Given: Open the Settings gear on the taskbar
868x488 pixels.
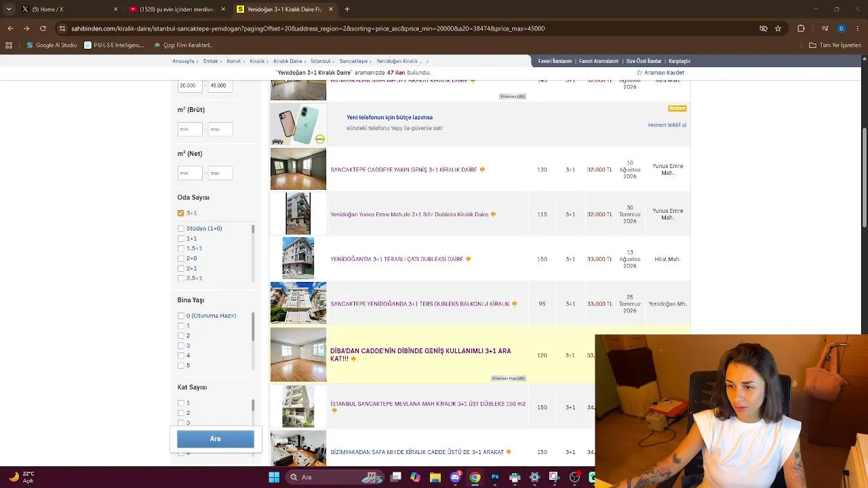Looking at the screenshot, I should tap(534, 477).
